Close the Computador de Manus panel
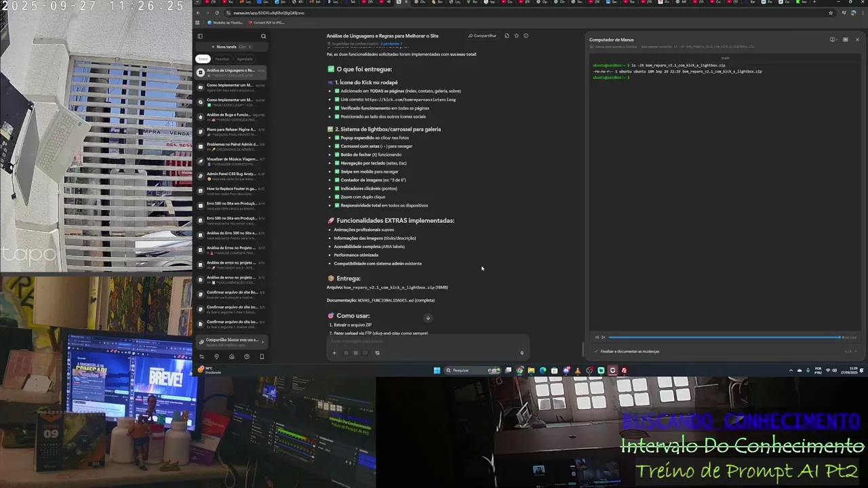The width and height of the screenshot is (868, 488). pyautogui.click(x=857, y=39)
